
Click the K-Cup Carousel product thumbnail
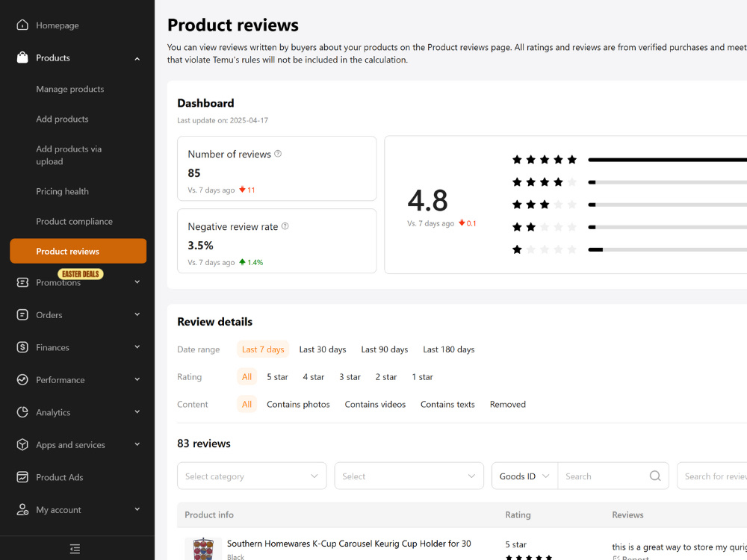[x=203, y=549]
